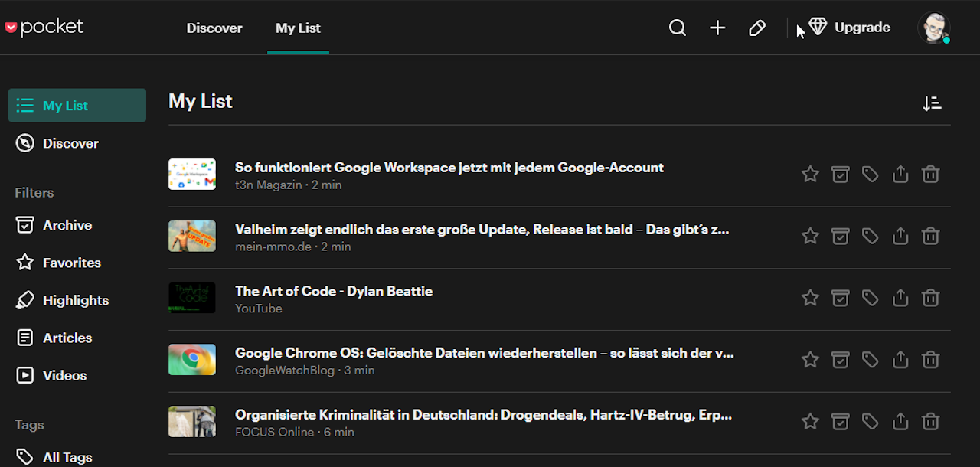Open Discover in the sidebar
980x467 pixels.
click(57, 143)
